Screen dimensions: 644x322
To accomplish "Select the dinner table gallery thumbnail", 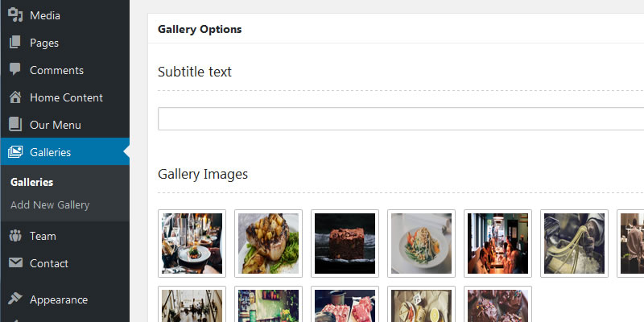I will pos(192,243).
